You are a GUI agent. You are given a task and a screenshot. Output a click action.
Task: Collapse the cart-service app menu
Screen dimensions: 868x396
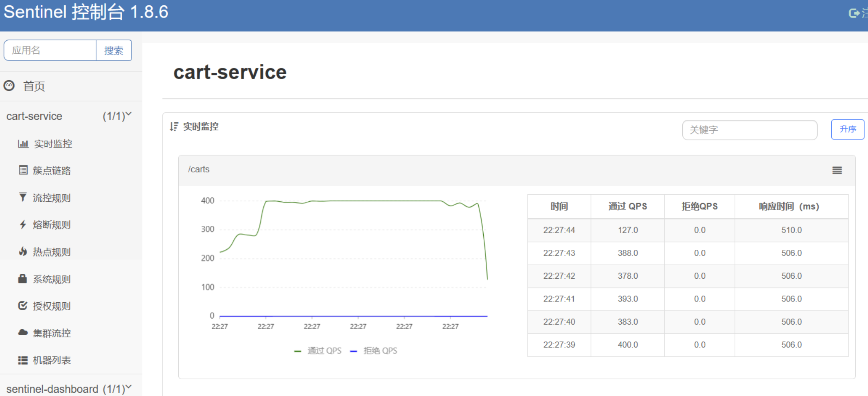pos(128,115)
